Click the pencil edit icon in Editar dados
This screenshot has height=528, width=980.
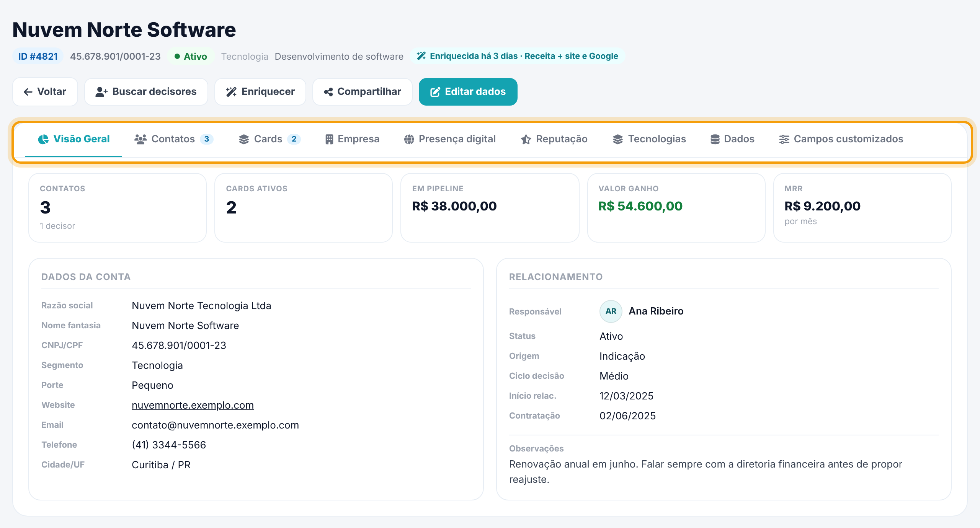[435, 92]
